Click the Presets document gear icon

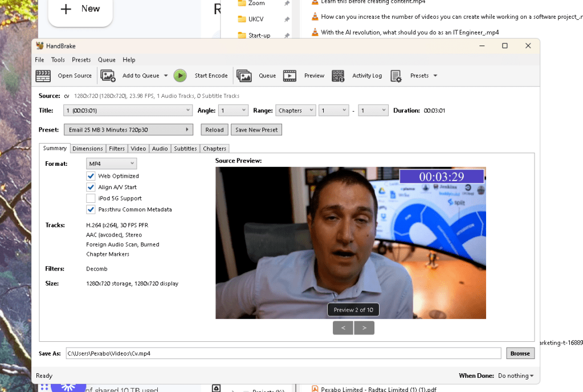click(x=396, y=76)
